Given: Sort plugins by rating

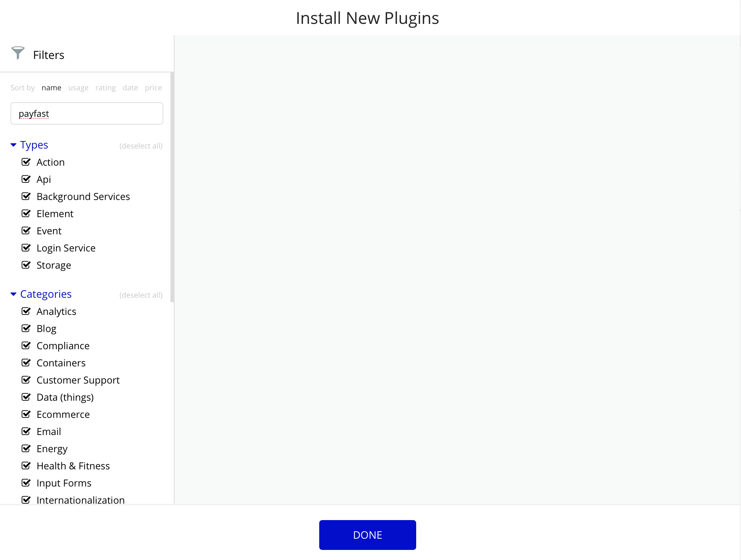Looking at the screenshot, I should pos(106,88).
